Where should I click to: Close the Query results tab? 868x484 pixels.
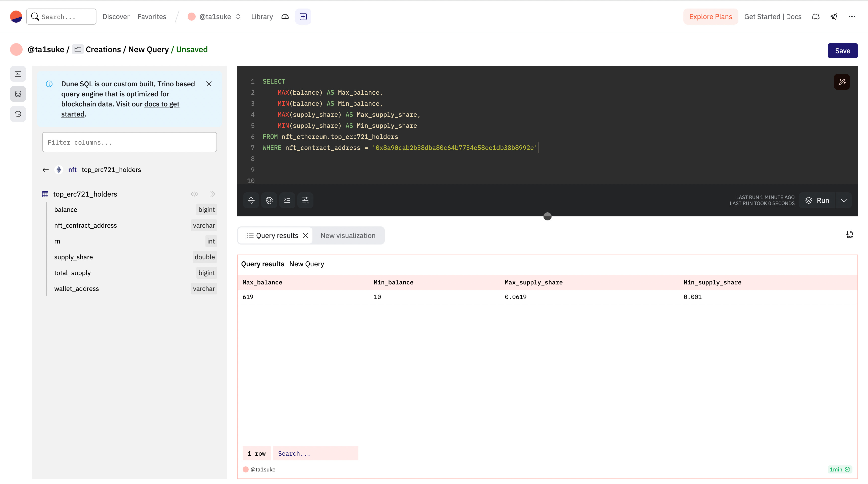[305, 235]
